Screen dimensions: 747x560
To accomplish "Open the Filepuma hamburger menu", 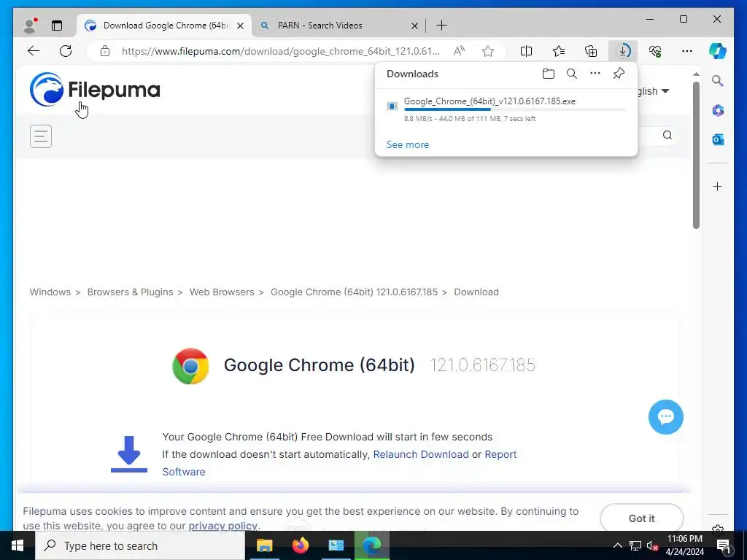I will tap(41, 136).
